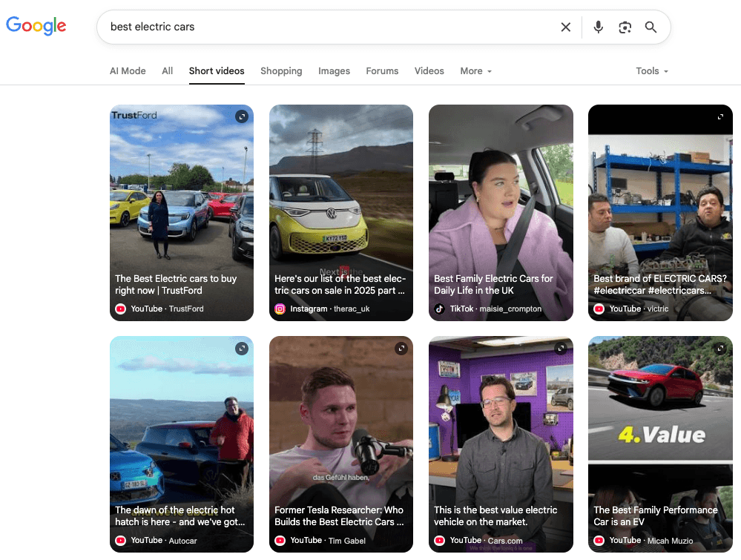Expand preview icon on TrustFord video
The width and height of the screenshot is (741, 560).
241,116
